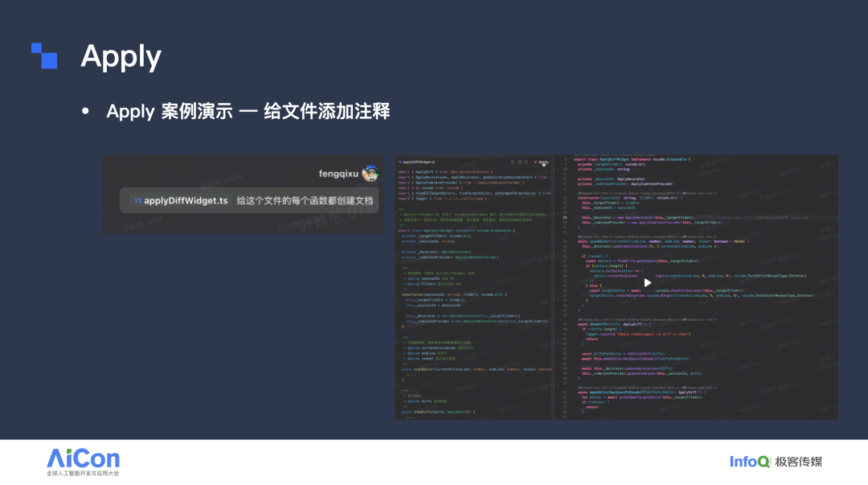Click the bullet text Apply 案例演示 — 给文件添加注释
The height and width of the screenshot is (485, 868).
click(248, 111)
